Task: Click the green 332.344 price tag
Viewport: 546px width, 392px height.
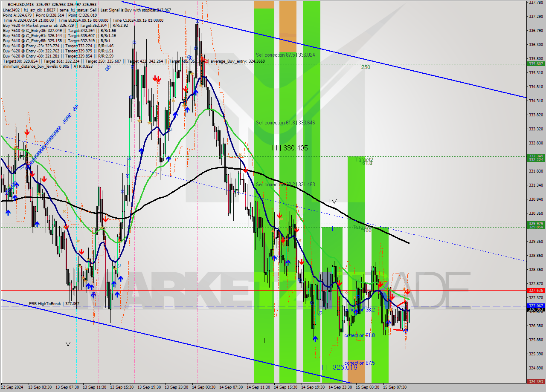Action: (536, 156)
